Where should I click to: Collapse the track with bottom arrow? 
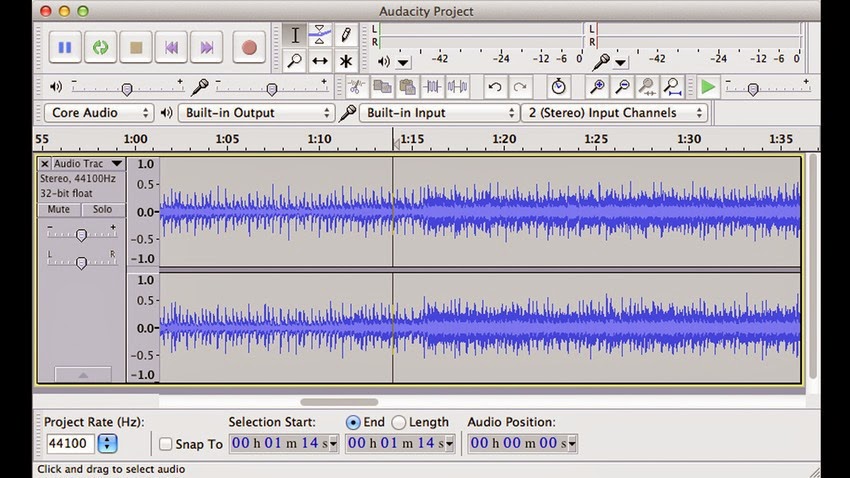83,374
